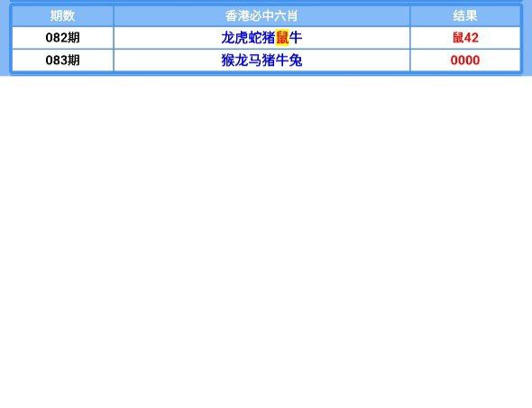Click the 虎 character in 082期 row
This screenshot has width=532, height=408.
[x=242, y=37]
